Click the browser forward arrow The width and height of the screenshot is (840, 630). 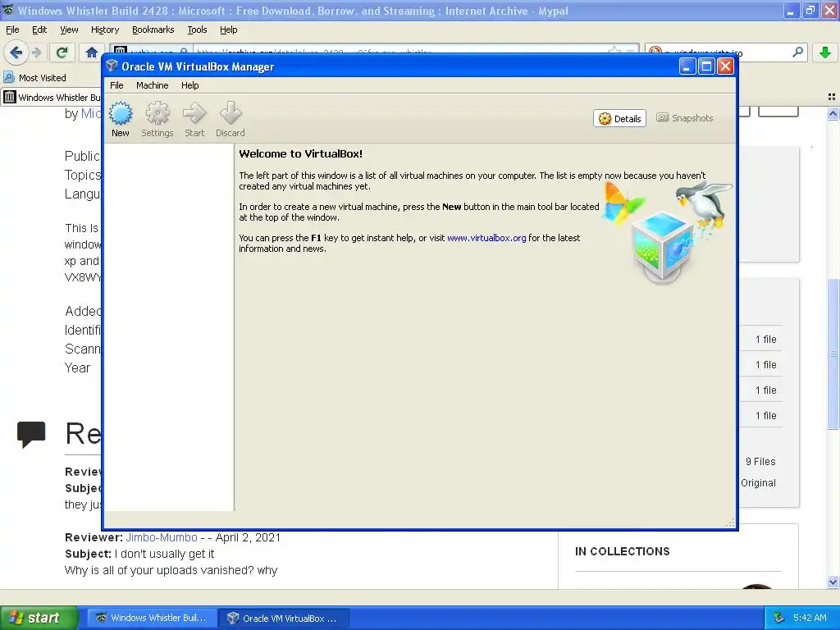36,52
